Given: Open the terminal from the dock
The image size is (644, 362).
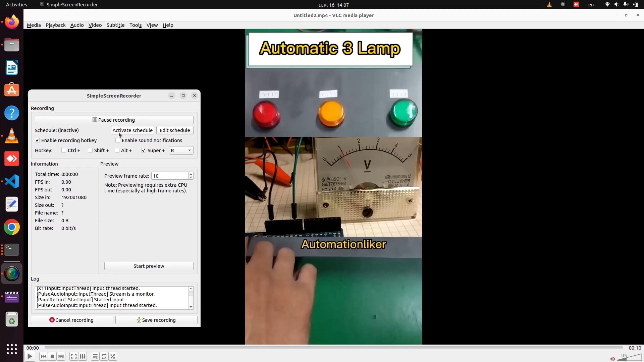Looking at the screenshot, I should tap(12, 249).
